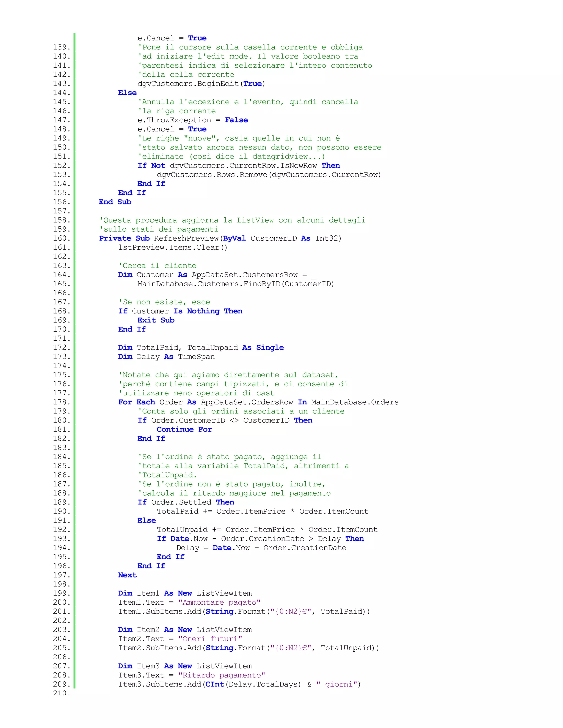Click the comment 'Cerca il cliente
The height and width of the screenshot is (728, 563).
[x=158, y=266]
